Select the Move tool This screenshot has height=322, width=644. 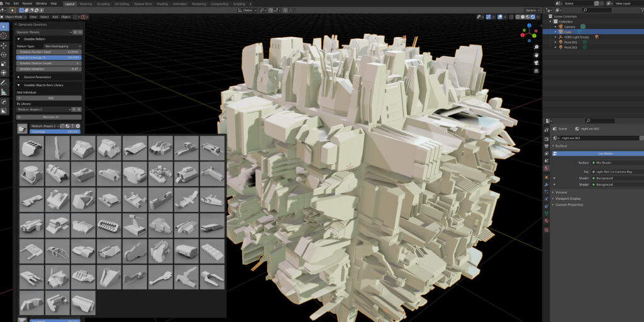tap(4, 45)
